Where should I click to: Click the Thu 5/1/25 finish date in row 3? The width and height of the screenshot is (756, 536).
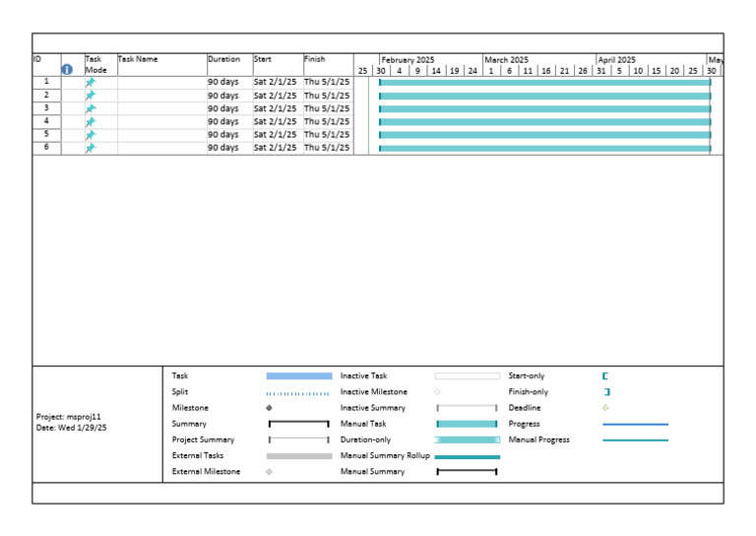coord(327,108)
